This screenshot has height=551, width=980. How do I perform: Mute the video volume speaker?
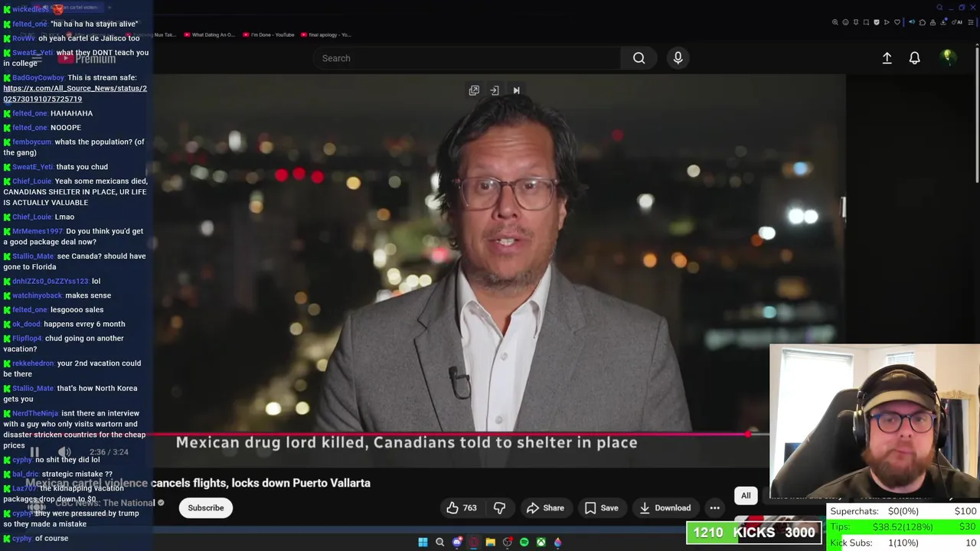[65, 452]
